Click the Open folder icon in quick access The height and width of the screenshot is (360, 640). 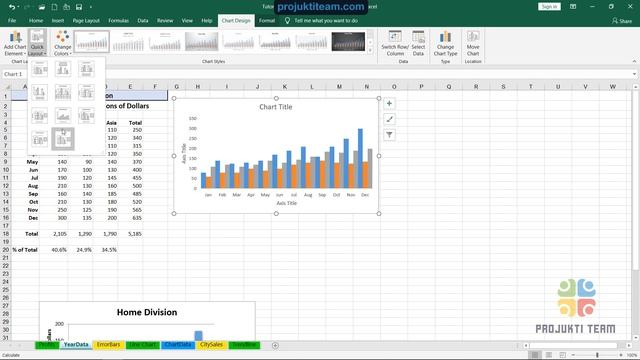pyautogui.click(x=42, y=7)
